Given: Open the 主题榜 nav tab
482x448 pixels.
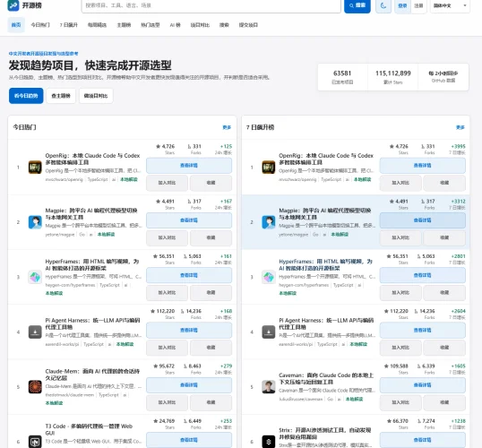Looking at the screenshot, I should click(x=124, y=25).
